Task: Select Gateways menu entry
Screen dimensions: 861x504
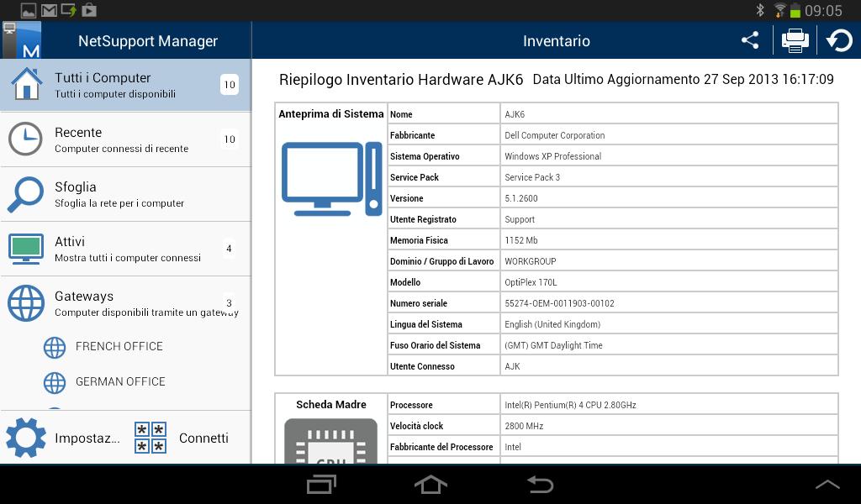Action: click(126, 303)
